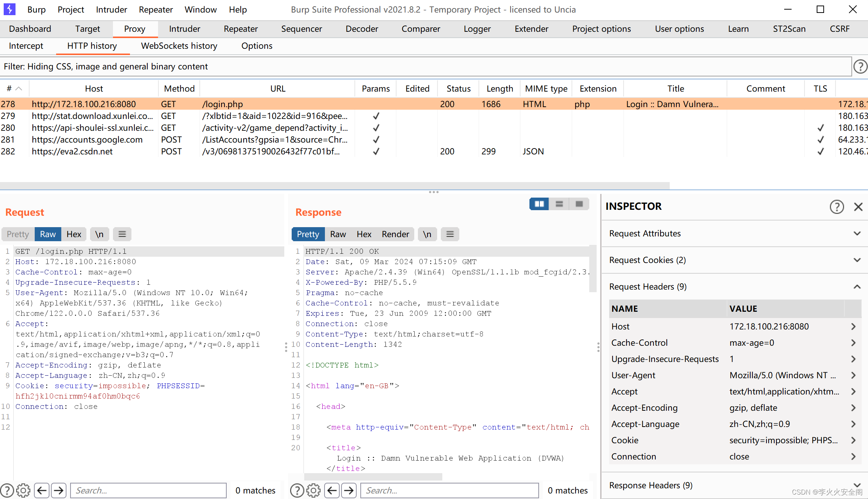Open Inspector help question mark icon
Screen dimensions: 868x499
(x=837, y=207)
